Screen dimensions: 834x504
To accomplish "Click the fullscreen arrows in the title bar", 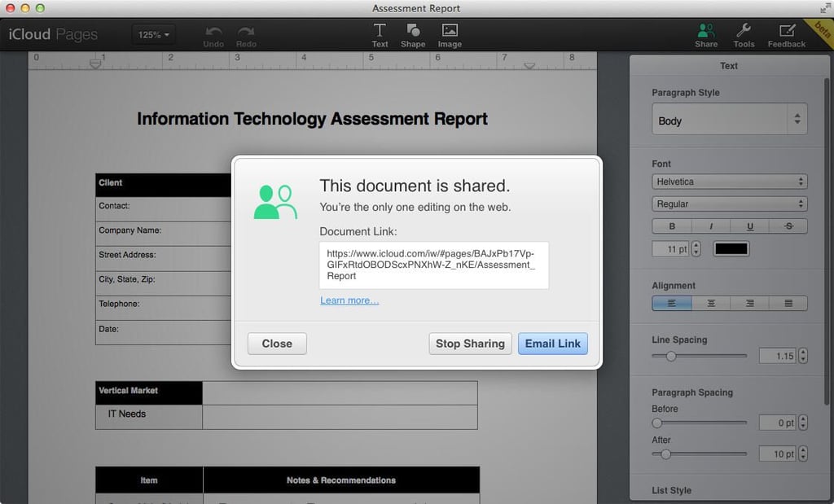I will click(825, 8).
